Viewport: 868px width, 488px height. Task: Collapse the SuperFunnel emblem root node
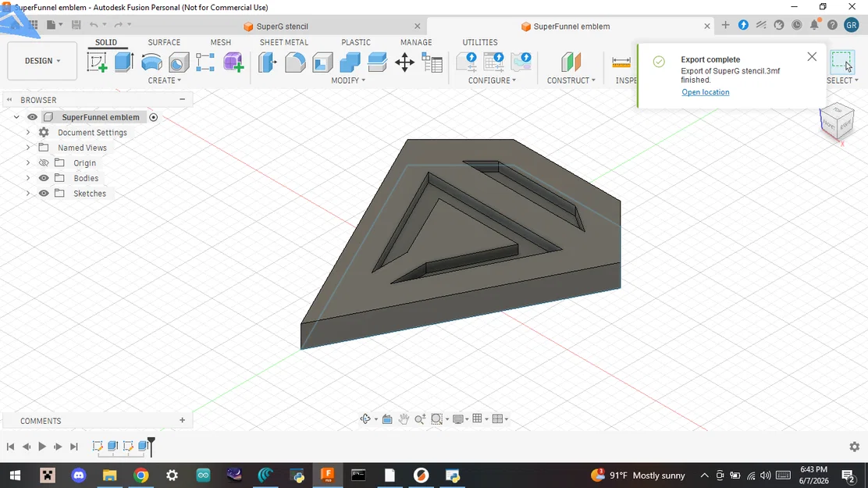pos(16,117)
